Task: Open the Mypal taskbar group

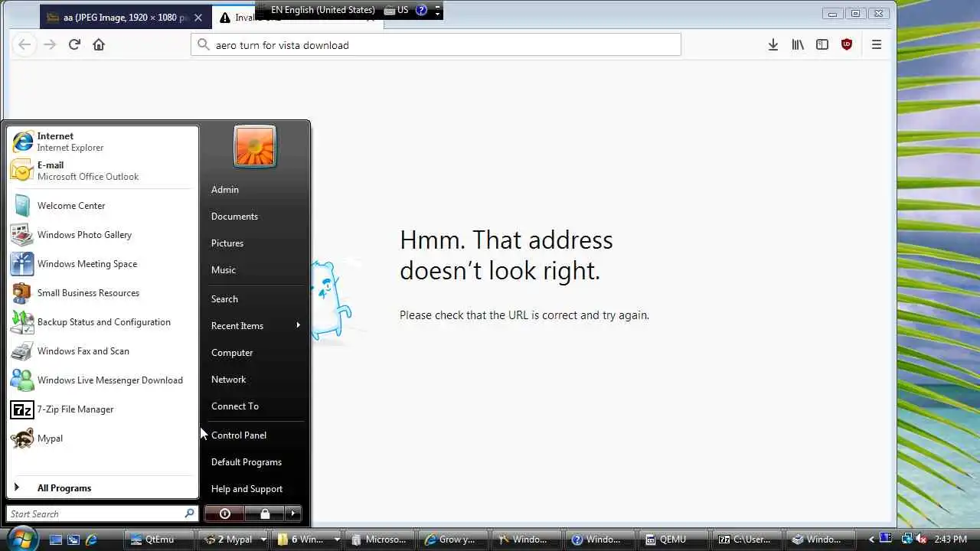Action: 234,540
